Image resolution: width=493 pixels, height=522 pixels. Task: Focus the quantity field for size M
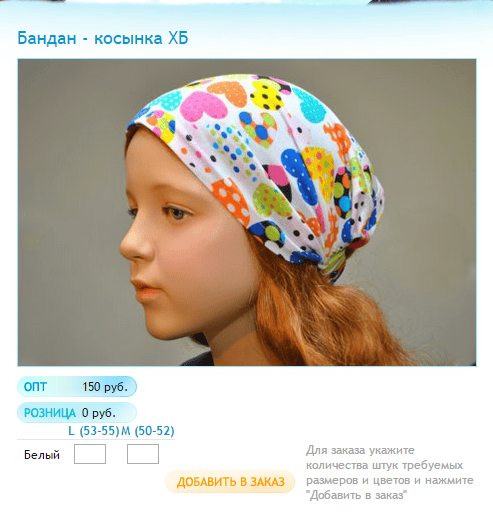click(143, 454)
